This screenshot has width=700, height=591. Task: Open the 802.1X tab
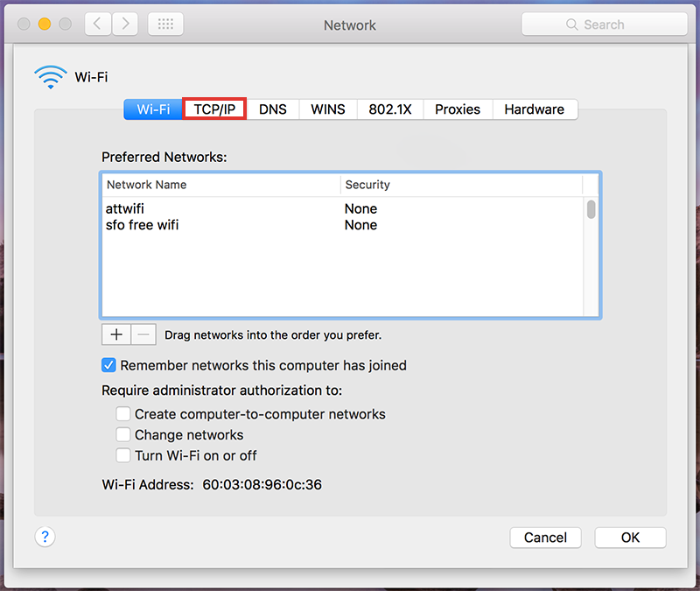(389, 109)
